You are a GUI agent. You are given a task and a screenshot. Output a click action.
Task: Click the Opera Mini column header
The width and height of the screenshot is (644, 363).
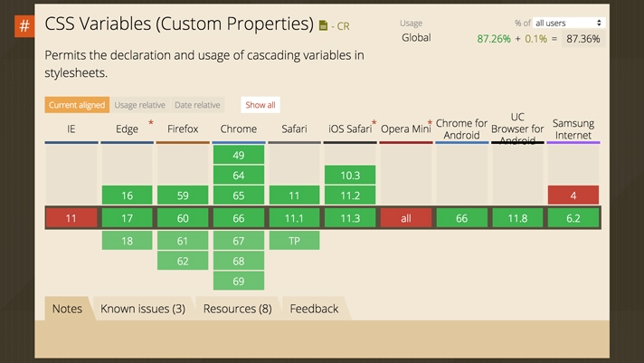tap(406, 129)
